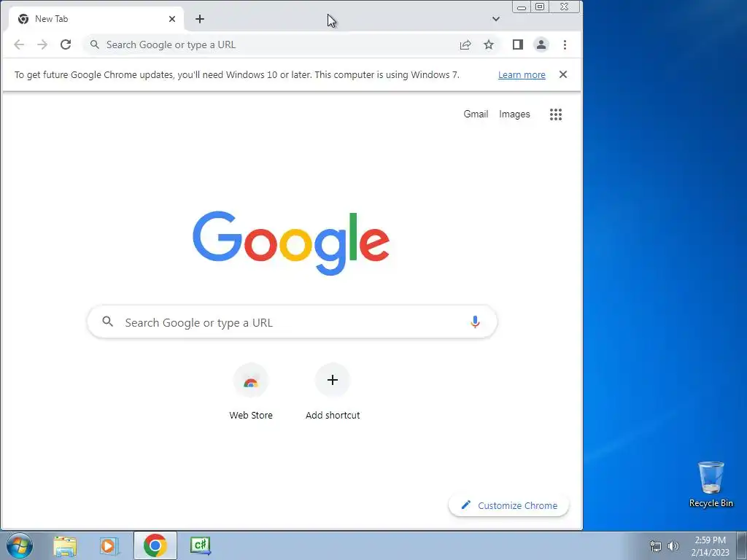Open the Web Store shortcut
Viewport: 747px width, 560px height.
point(251,392)
